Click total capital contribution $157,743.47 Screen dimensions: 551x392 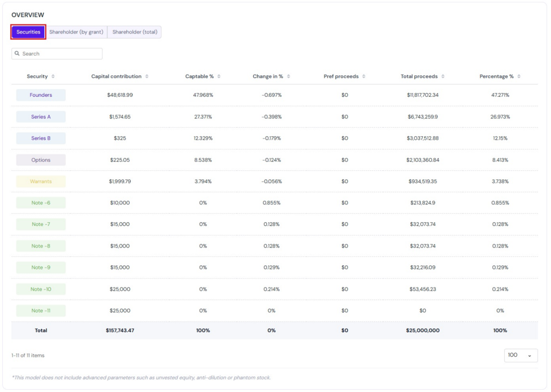pyautogui.click(x=120, y=330)
